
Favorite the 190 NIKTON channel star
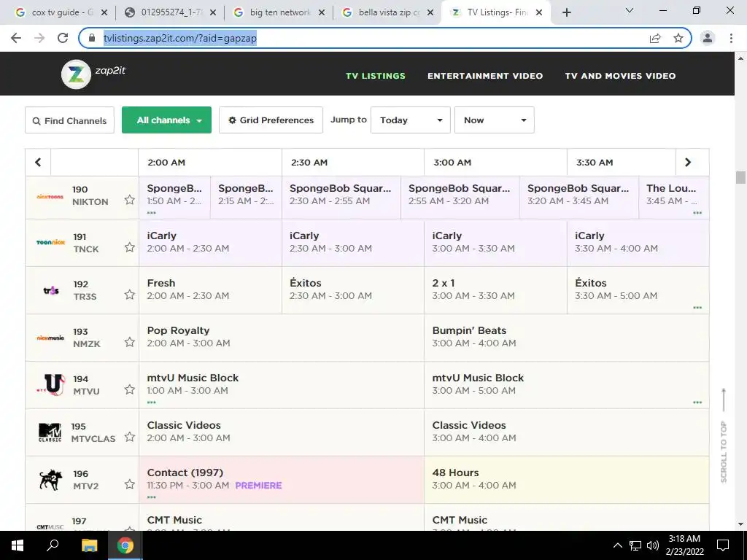(x=130, y=200)
